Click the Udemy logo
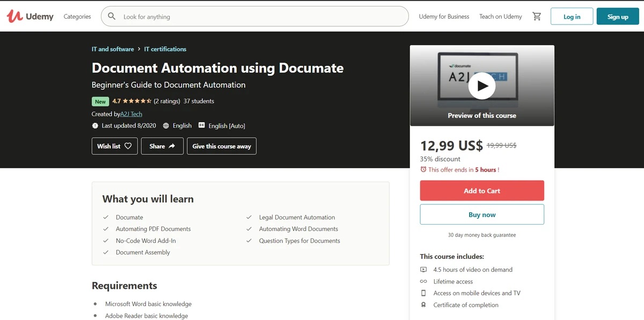The width and height of the screenshot is (644, 320). pos(30,16)
